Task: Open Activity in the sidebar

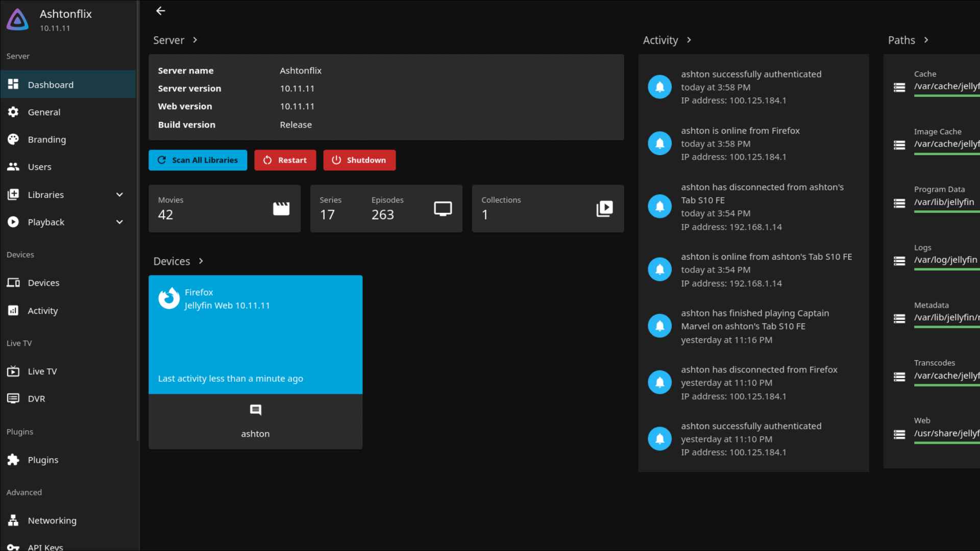Action: click(x=68, y=311)
